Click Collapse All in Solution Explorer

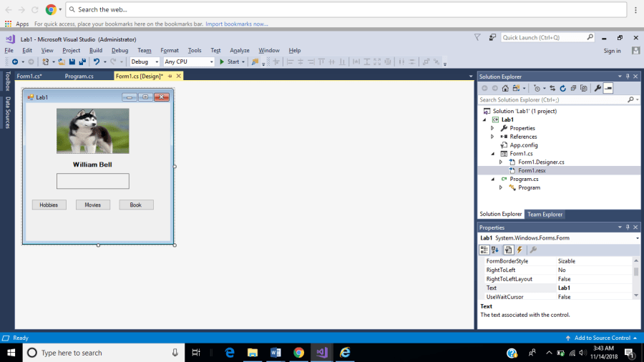pyautogui.click(x=572, y=88)
